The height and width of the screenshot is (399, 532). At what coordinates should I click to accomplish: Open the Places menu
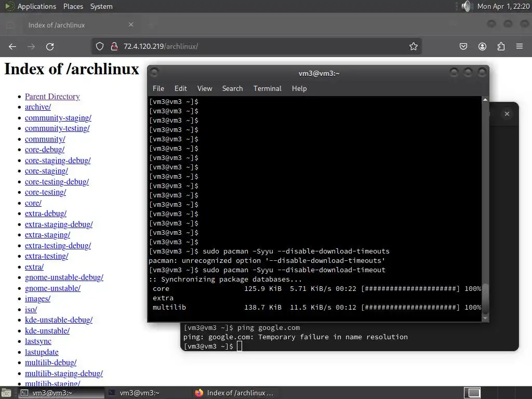click(73, 6)
